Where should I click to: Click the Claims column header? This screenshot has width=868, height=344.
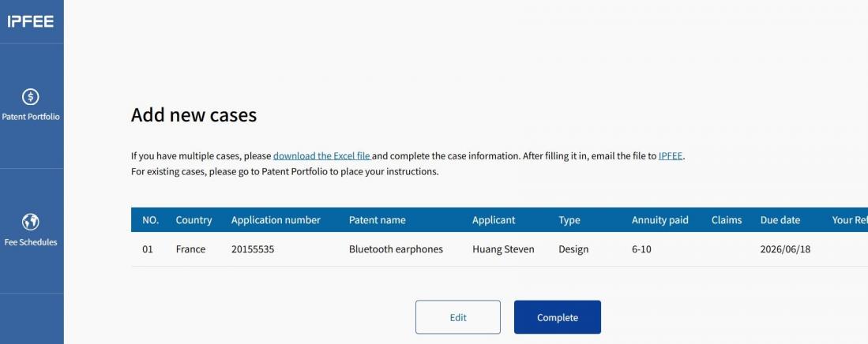click(727, 220)
